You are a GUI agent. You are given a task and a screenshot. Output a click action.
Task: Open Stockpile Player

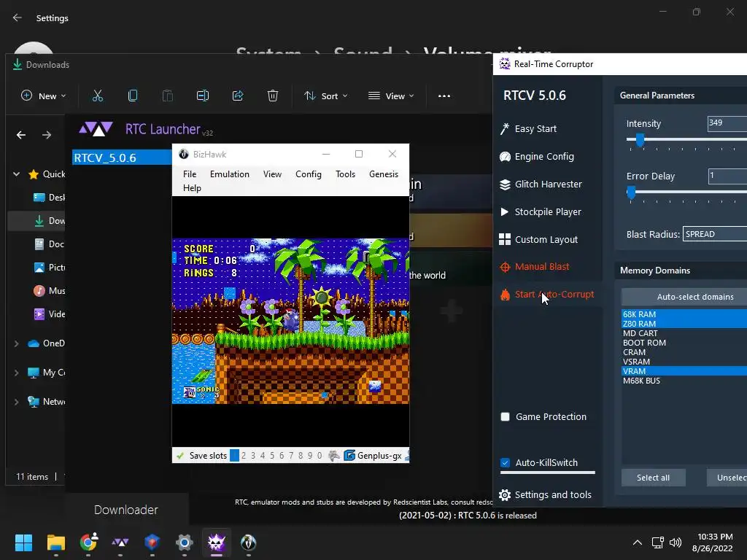(x=540, y=211)
